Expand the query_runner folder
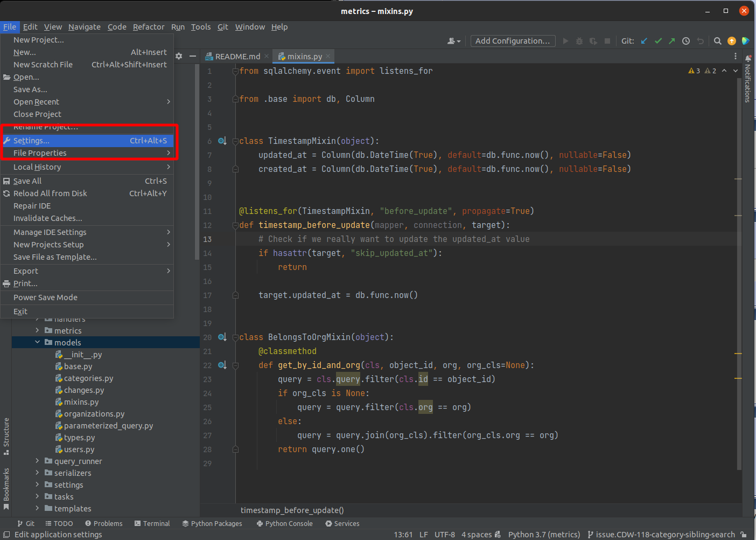This screenshot has width=756, height=540. coord(37,461)
